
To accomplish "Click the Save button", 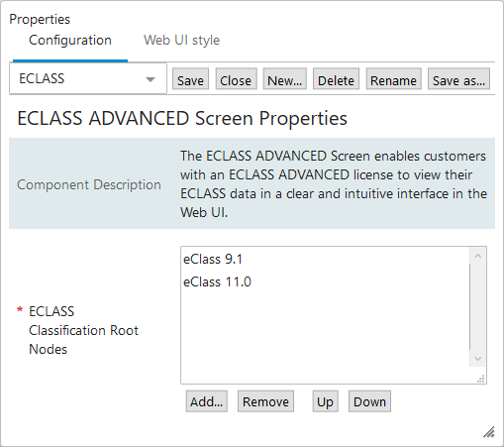I will click(190, 79).
